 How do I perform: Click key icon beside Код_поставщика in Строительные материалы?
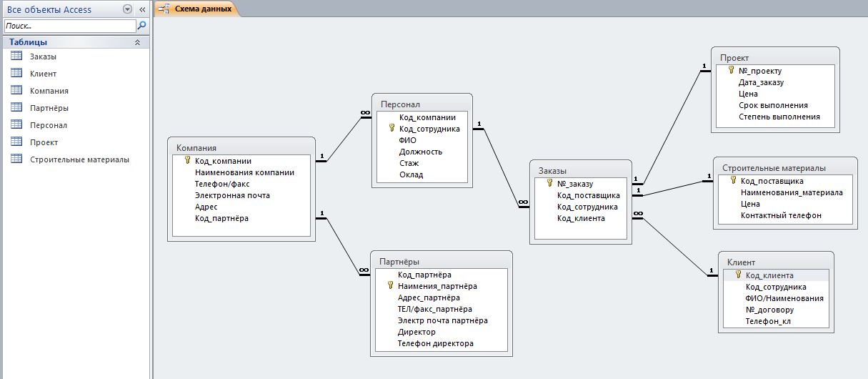pyautogui.click(x=733, y=181)
